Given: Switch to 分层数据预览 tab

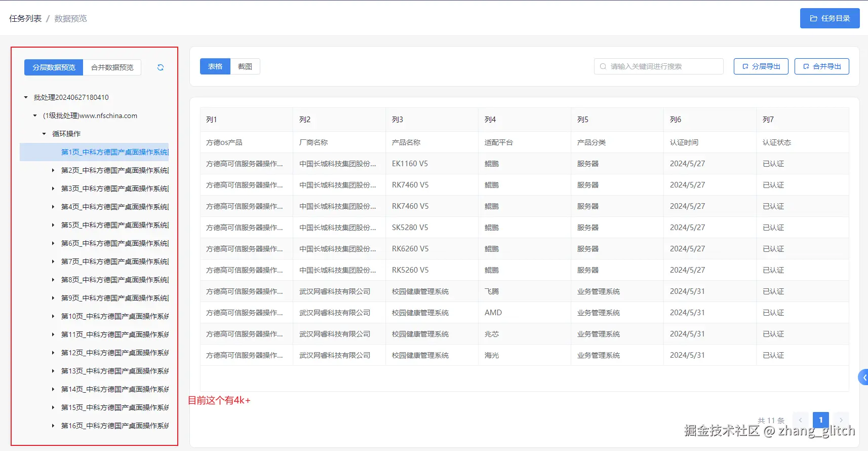Looking at the screenshot, I should pos(54,67).
